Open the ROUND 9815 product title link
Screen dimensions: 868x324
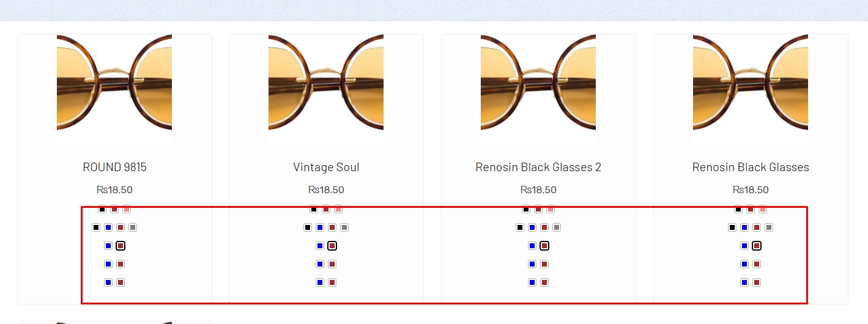coord(114,167)
